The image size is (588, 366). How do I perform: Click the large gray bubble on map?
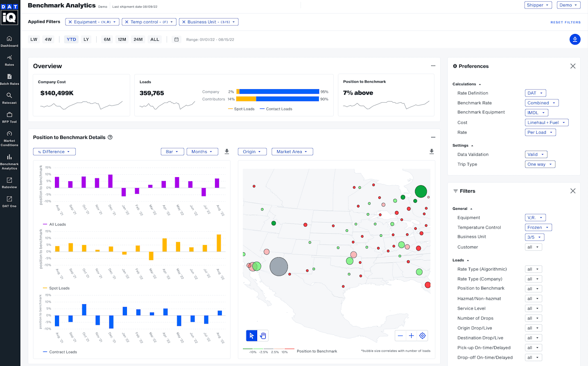tap(278, 267)
